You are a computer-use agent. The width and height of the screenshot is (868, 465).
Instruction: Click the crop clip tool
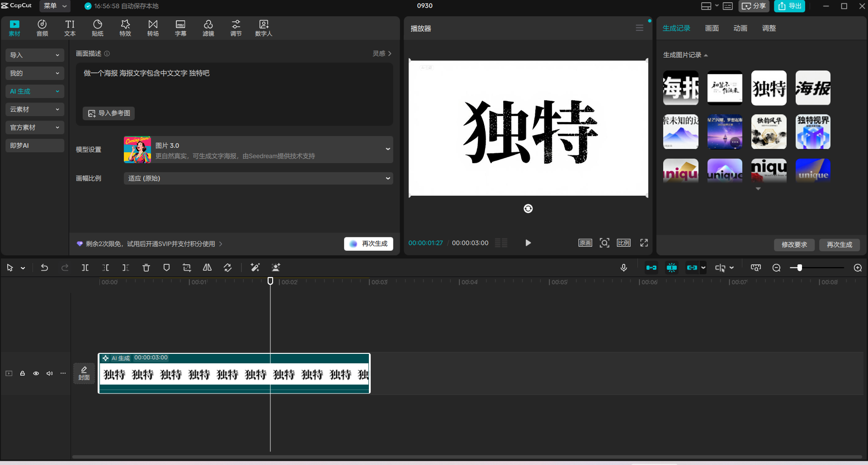(187, 268)
